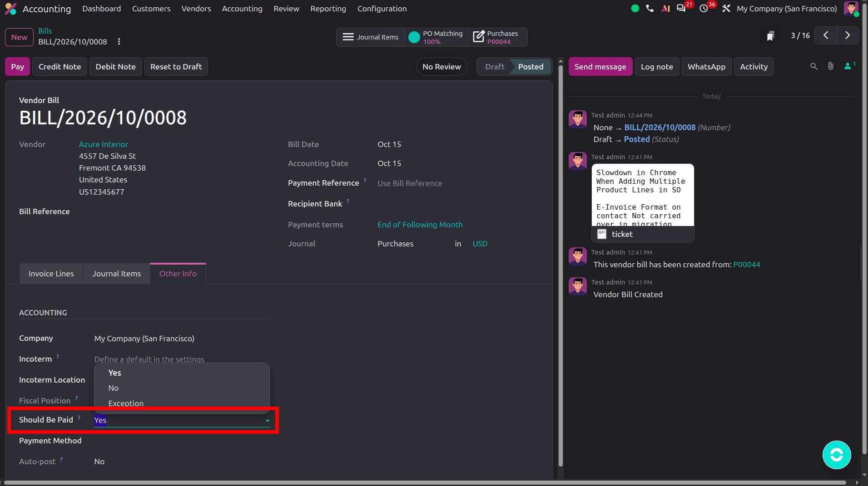Click the green online status indicator

coord(635,8)
